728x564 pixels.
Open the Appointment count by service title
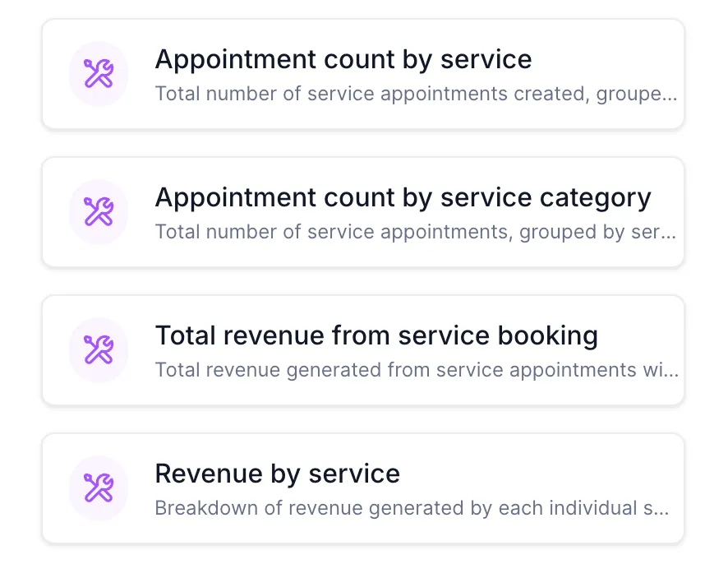tap(343, 60)
